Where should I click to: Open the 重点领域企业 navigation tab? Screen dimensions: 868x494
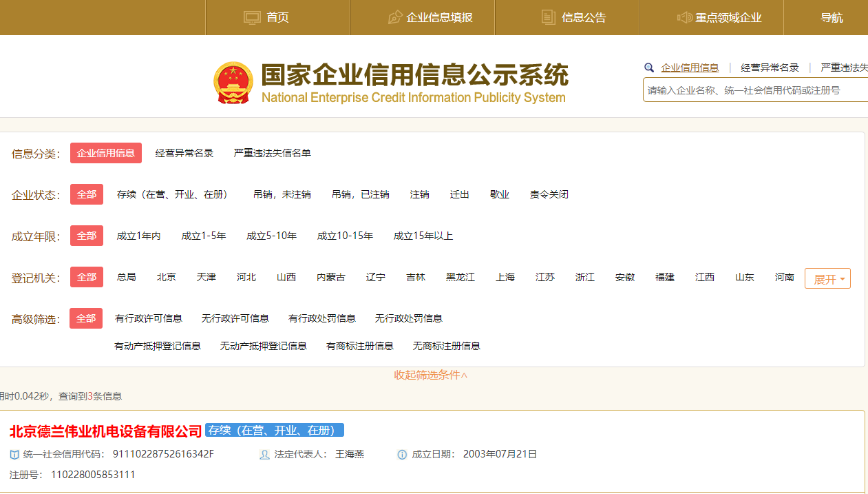(712, 17)
